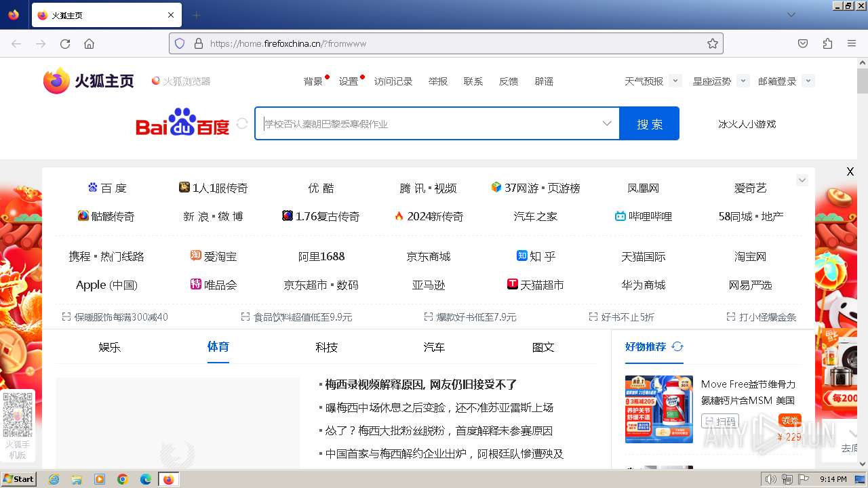Switch to the 图文 news tab
Viewport: 868px width, 488px height.
[x=543, y=347]
